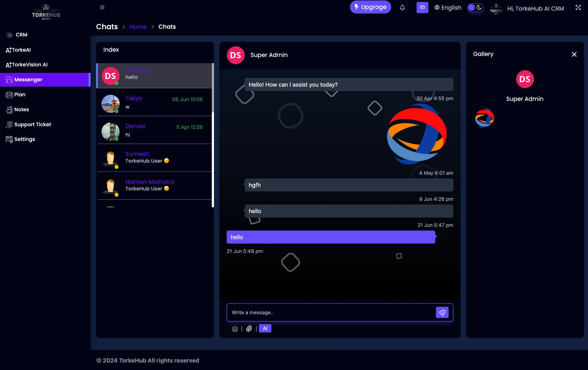The image size is (588, 370).
Task: Click the AI compose button
Action: coord(265,328)
